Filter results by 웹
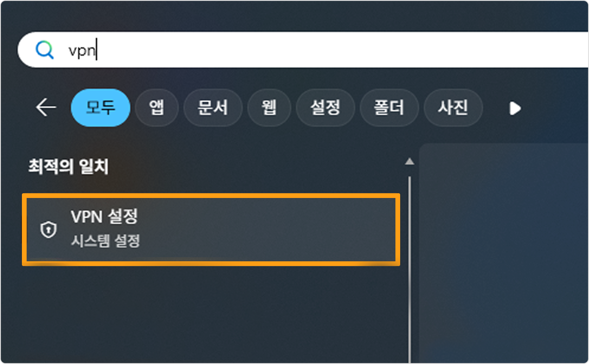The height and width of the screenshot is (364, 589). point(269,108)
